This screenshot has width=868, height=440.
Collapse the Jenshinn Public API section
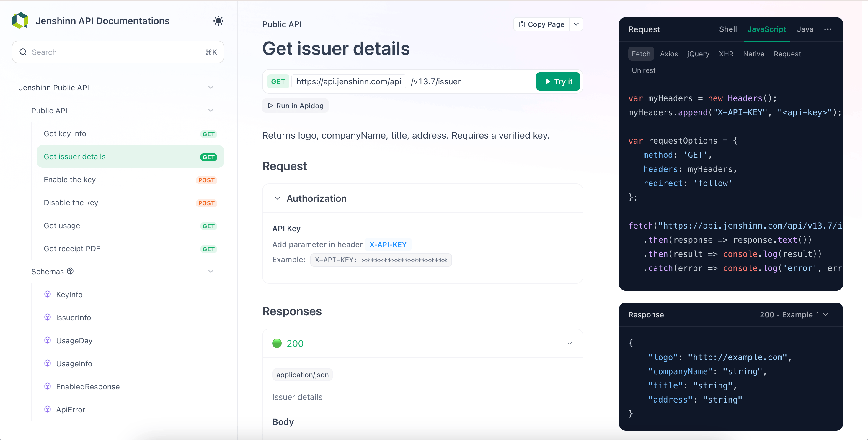coord(211,87)
